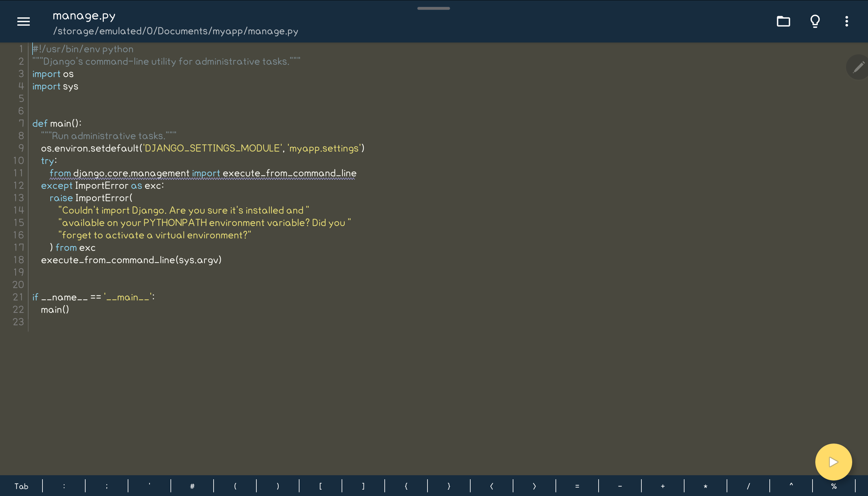Tap the pencil edit mode icon
Viewport: 868px width, 496px height.
tap(858, 67)
